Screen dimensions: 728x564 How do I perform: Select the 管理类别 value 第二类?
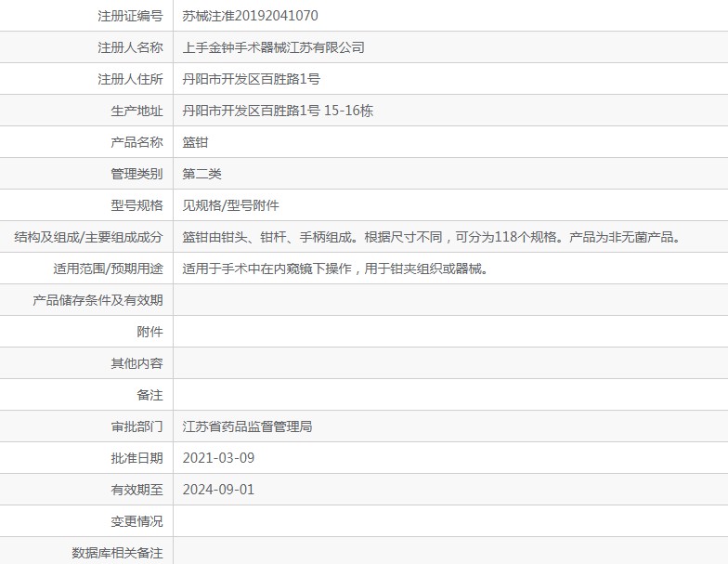[201, 174]
